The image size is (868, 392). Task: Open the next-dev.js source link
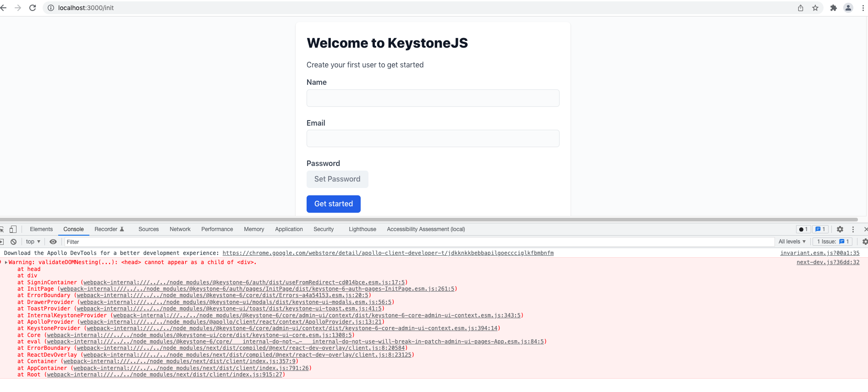(x=828, y=262)
